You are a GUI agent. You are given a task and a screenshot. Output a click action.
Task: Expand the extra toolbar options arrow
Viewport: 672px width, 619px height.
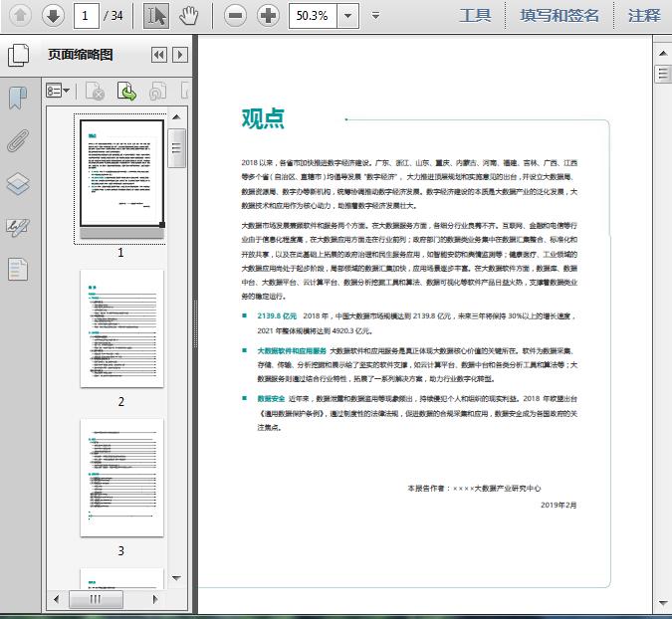[x=376, y=16]
